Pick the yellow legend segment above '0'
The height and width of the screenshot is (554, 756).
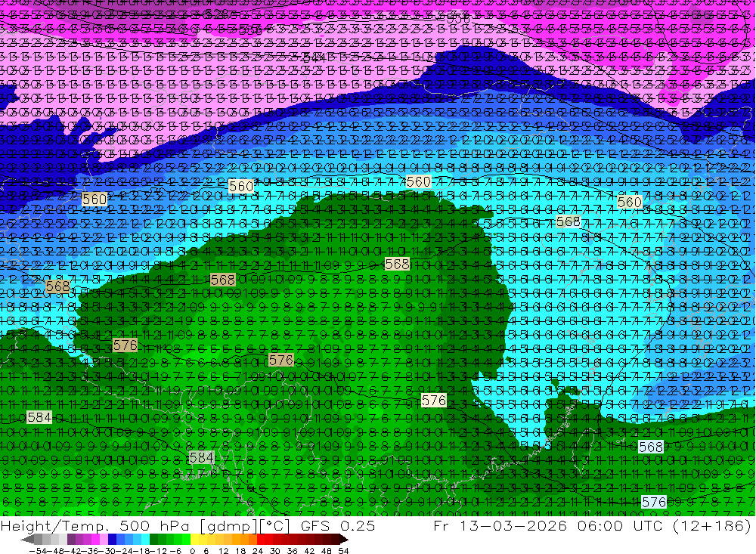point(195,539)
